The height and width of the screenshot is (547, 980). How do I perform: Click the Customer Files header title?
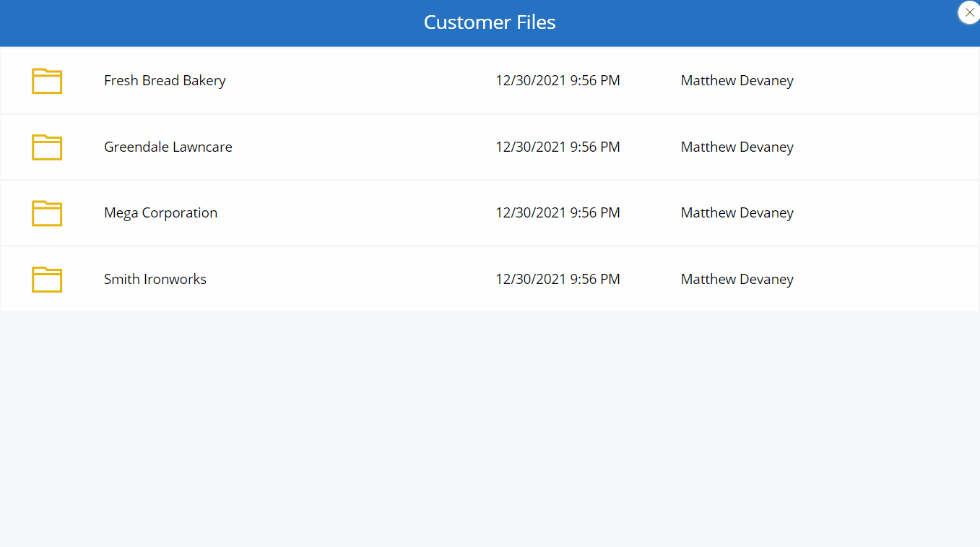click(x=489, y=22)
